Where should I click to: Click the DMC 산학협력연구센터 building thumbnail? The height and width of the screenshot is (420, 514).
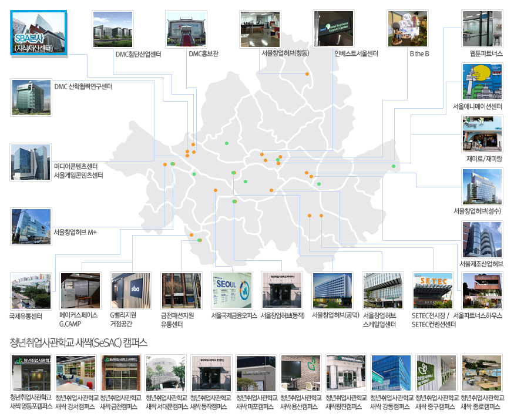(x=31, y=98)
